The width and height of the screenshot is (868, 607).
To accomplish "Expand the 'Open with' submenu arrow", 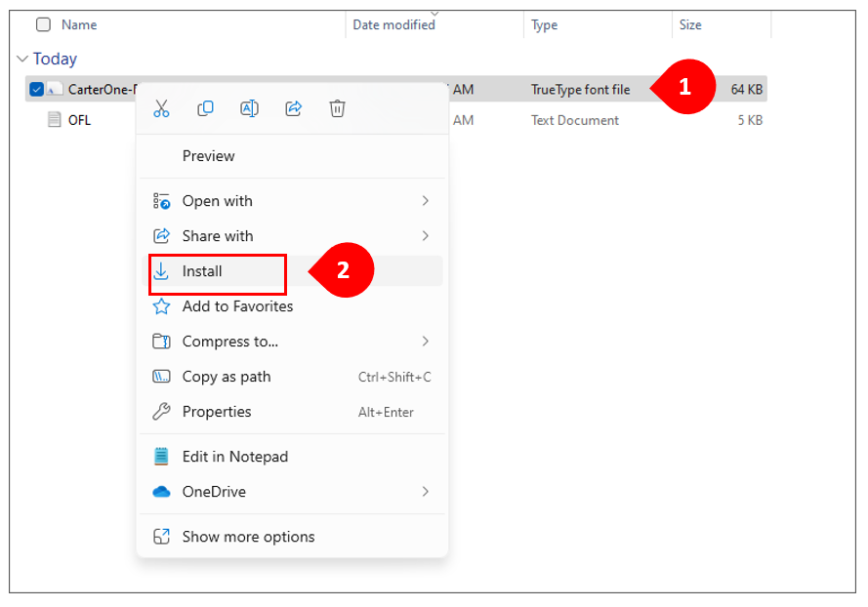I will [x=425, y=201].
